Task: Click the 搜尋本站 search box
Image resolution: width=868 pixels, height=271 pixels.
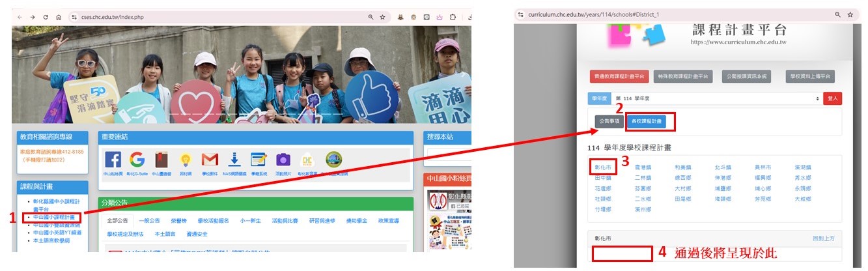Action: point(448,154)
